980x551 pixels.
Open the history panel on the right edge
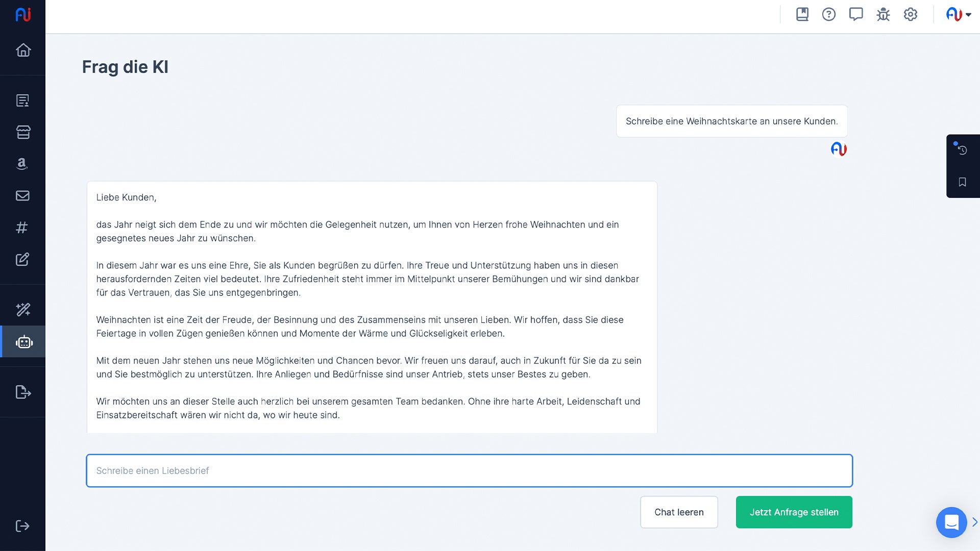click(963, 151)
